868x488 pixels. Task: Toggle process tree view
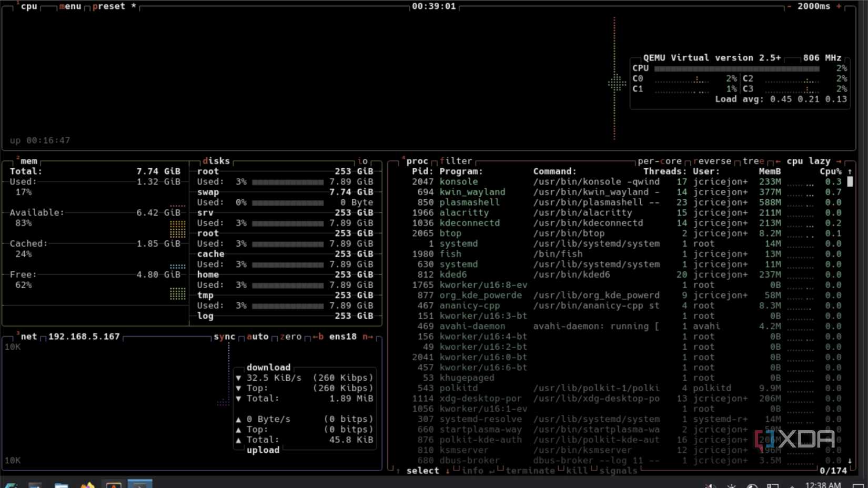pyautogui.click(x=753, y=161)
